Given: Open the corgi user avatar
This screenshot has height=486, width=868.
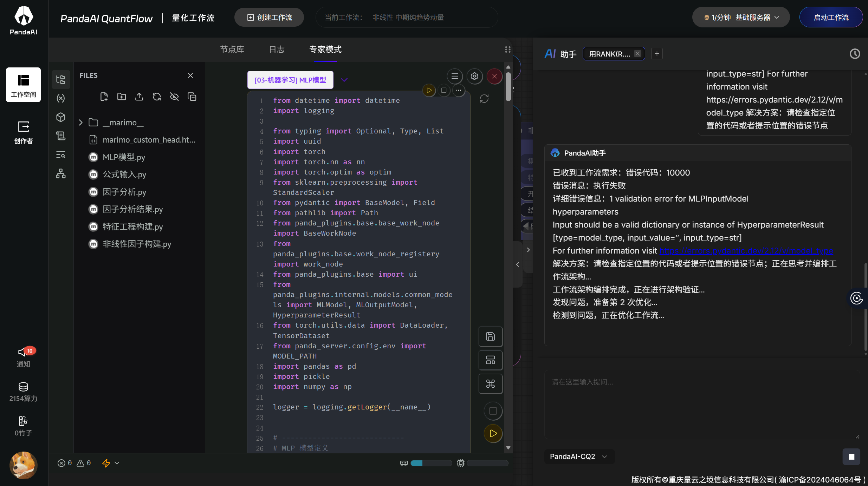Looking at the screenshot, I should pyautogui.click(x=23, y=465).
